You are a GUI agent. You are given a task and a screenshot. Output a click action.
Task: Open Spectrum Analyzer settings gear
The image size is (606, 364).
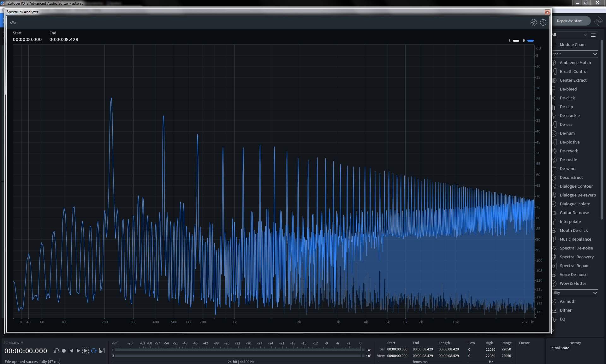(x=533, y=22)
